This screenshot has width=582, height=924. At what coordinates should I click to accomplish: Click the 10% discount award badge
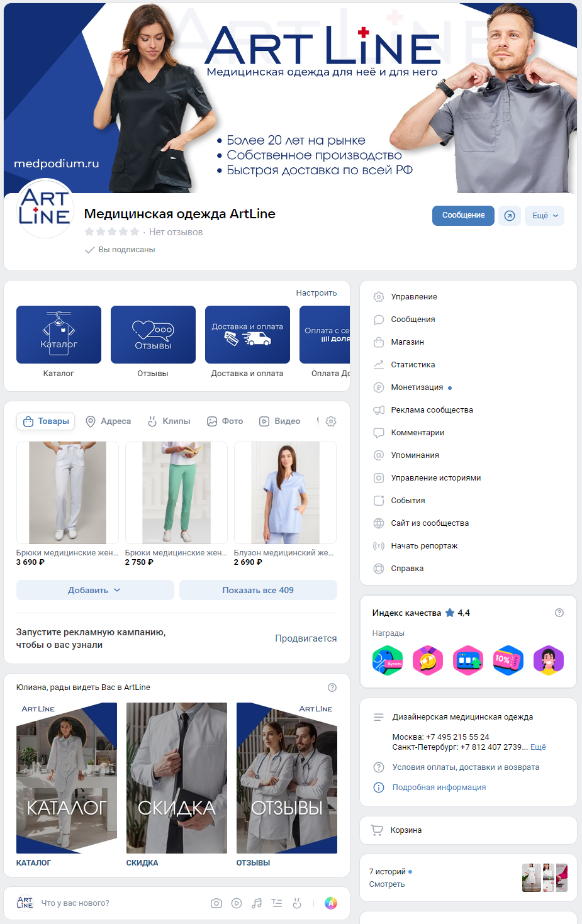tap(508, 660)
